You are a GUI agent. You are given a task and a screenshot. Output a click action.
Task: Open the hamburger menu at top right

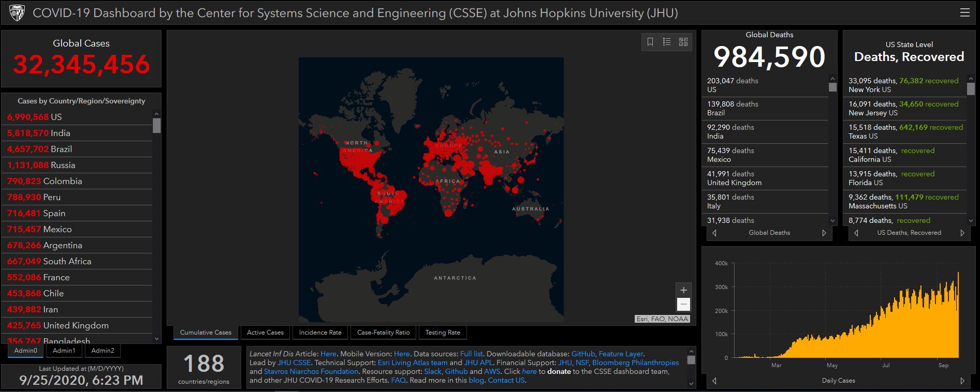[x=964, y=13]
